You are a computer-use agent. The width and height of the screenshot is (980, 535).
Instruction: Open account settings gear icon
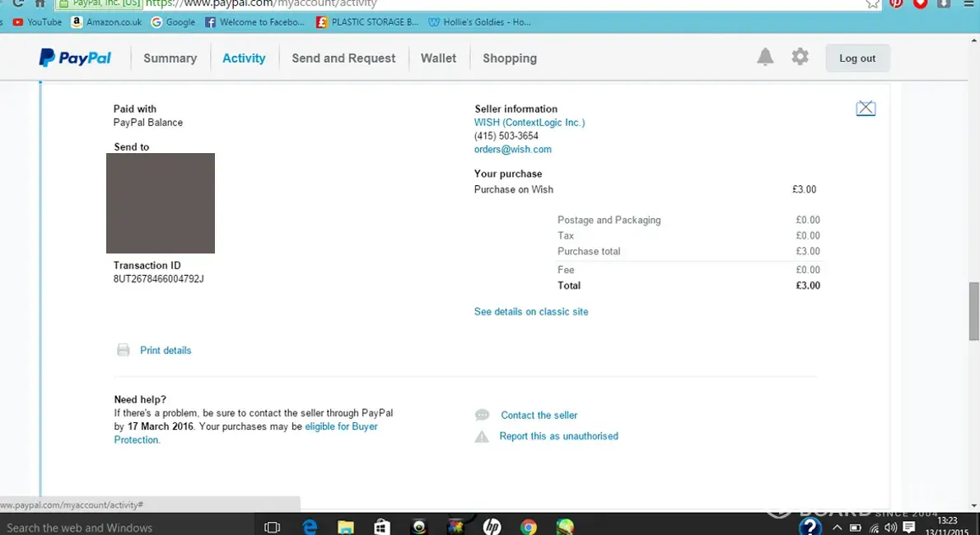coord(800,57)
